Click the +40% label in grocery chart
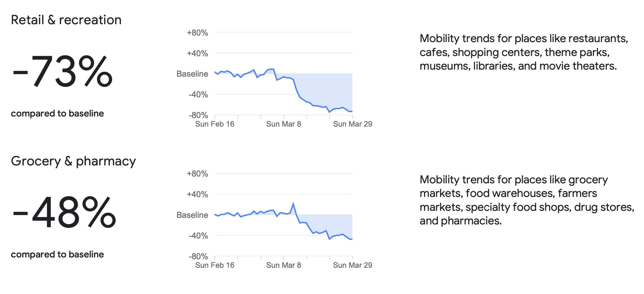Viewport: 644px width, 294px height. [x=197, y=194]
